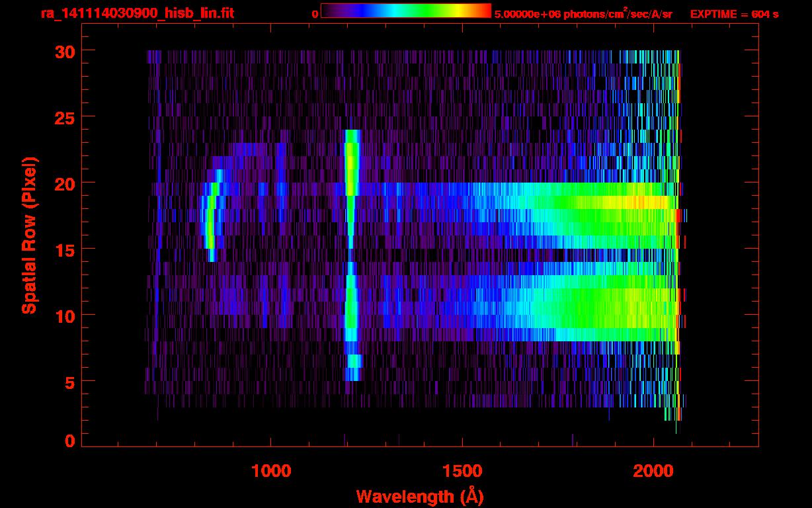812x508 pixels.
Task: Click the intensity color bar legend
Action: [406, 11]
